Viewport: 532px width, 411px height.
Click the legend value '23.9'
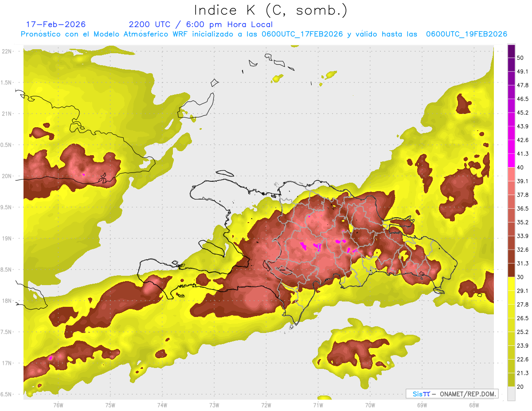click(x=523, y=345)
